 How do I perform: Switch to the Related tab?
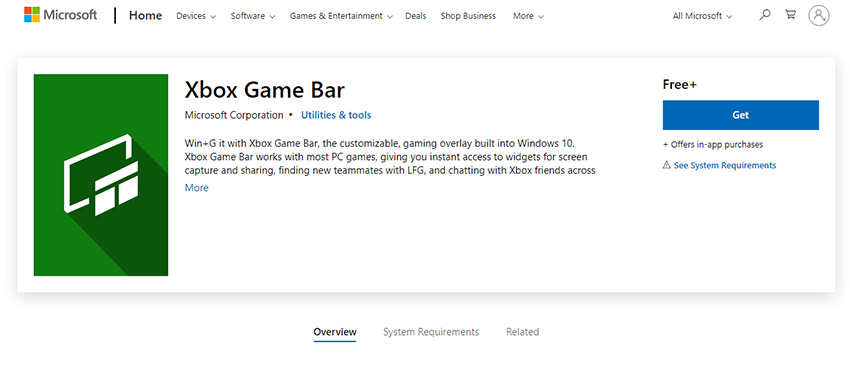click(x=523, y=331)
